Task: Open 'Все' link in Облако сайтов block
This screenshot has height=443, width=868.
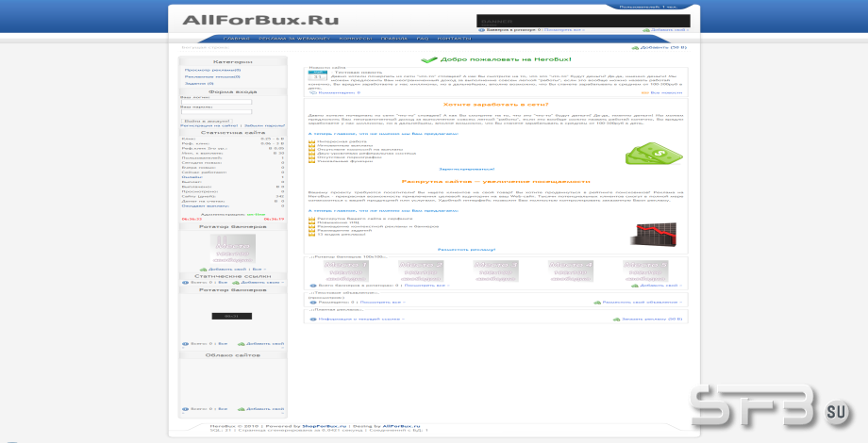Action: [x=223, y=409]
